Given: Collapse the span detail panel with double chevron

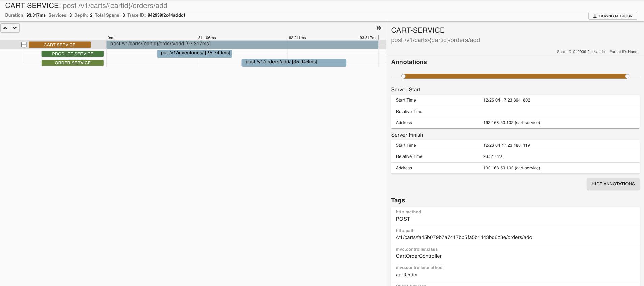Looking at the screenshot, I should (379, 28).
